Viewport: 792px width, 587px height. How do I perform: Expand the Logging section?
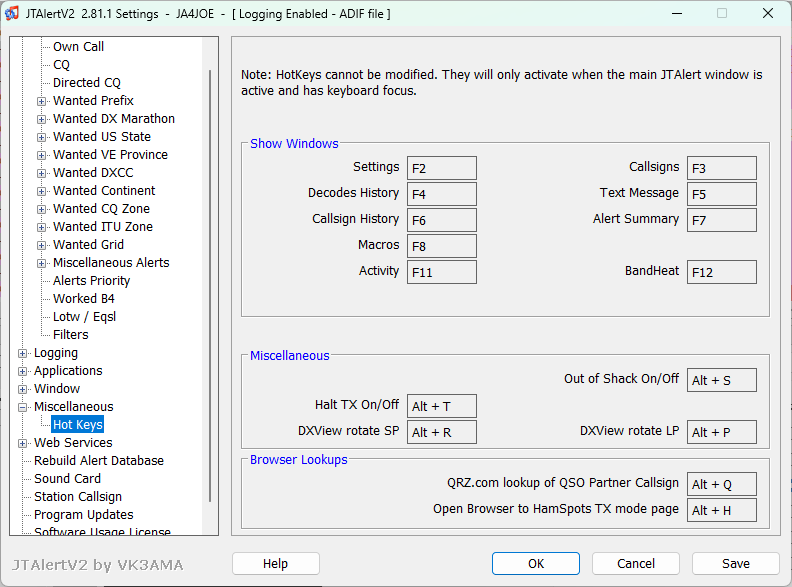point(22,354)
